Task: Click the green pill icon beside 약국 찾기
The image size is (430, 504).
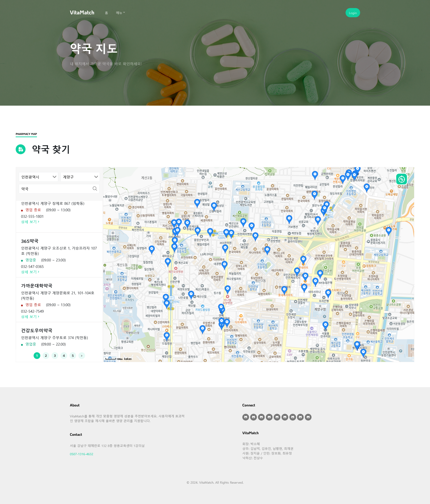Action: [21, 149]
